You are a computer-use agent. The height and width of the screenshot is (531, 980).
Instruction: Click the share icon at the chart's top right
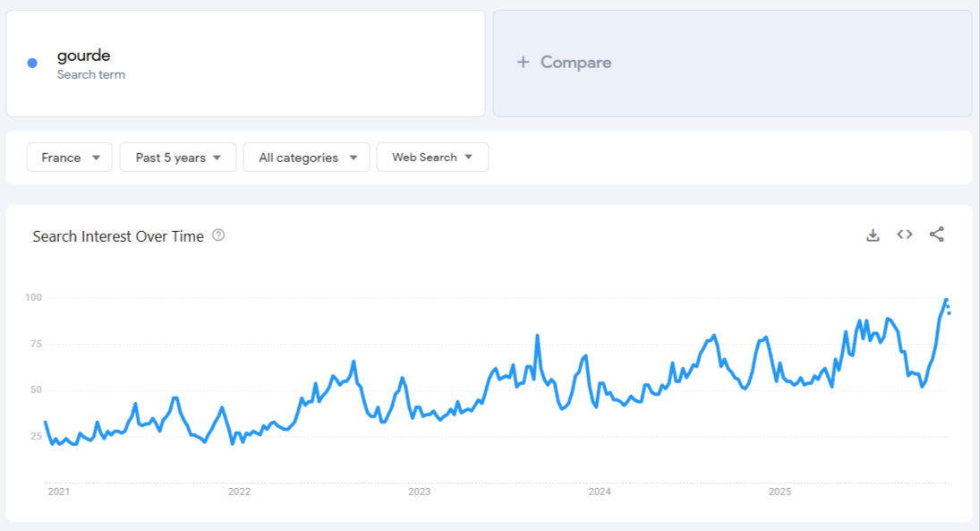pos(937,234)
